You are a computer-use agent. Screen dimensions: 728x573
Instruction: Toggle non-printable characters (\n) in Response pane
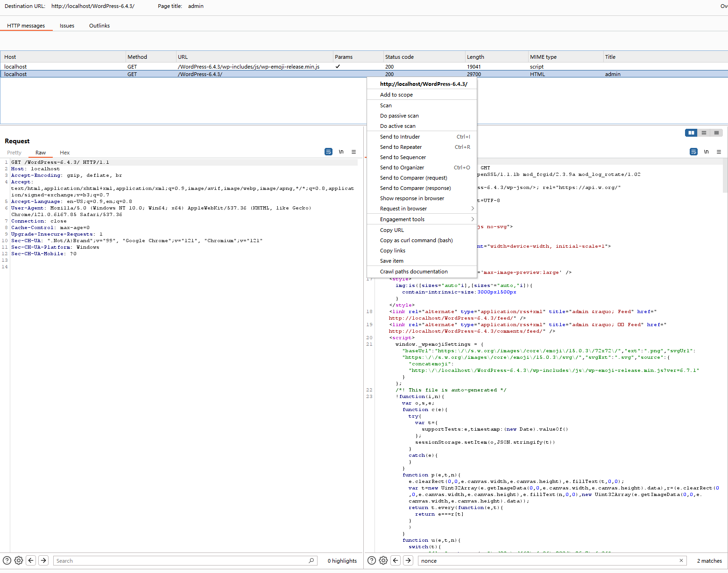coord(706,152)
